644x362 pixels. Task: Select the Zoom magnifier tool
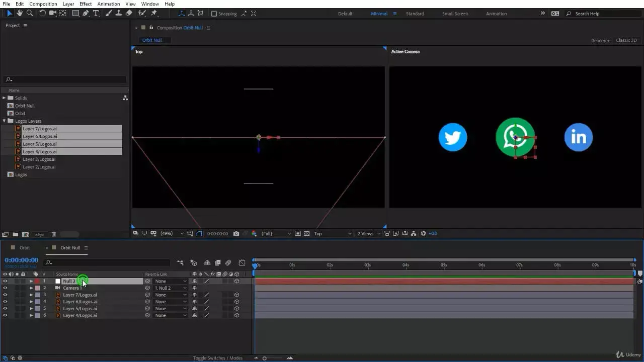point(30,13)
